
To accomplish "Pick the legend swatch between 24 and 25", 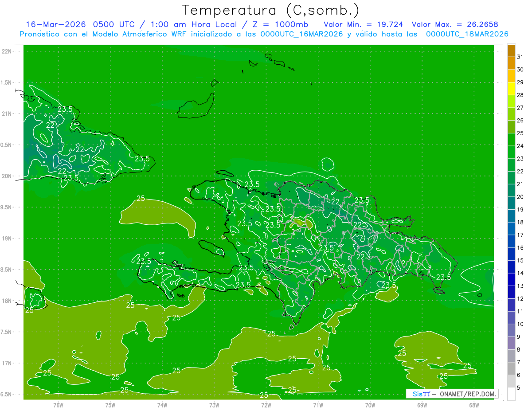I will coord(511,140).
